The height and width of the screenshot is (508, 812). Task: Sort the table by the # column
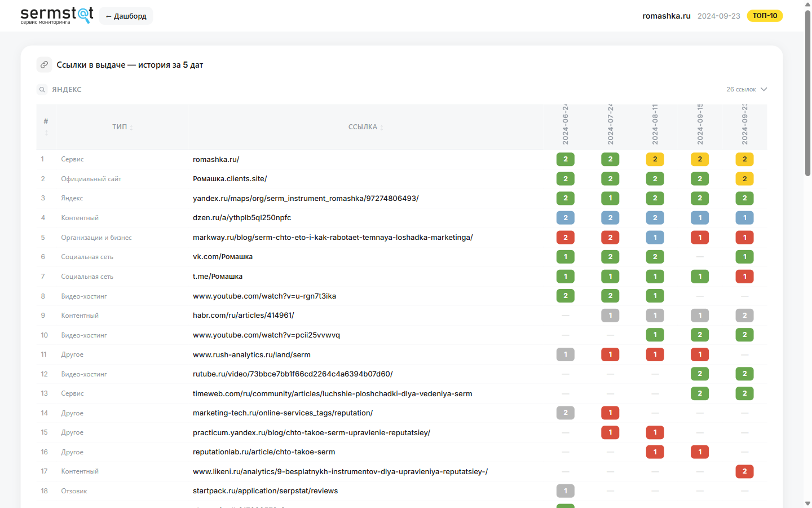click(x=46, y=127)
